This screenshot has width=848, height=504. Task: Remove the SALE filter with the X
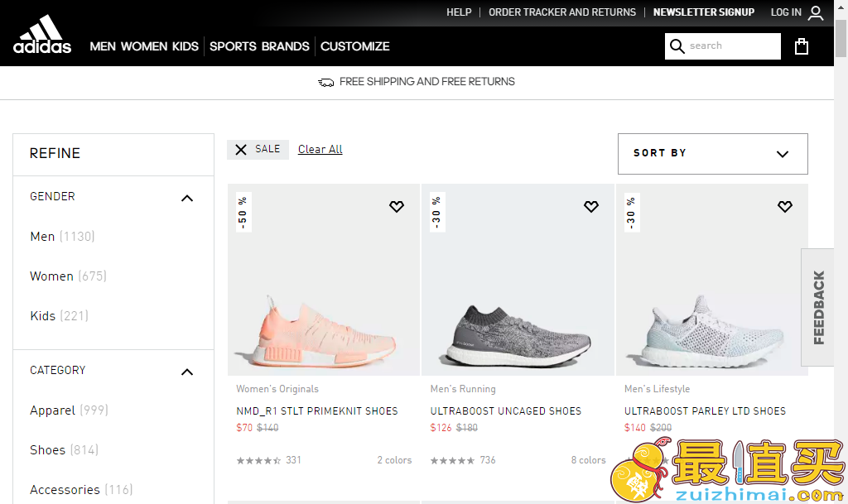241,150
